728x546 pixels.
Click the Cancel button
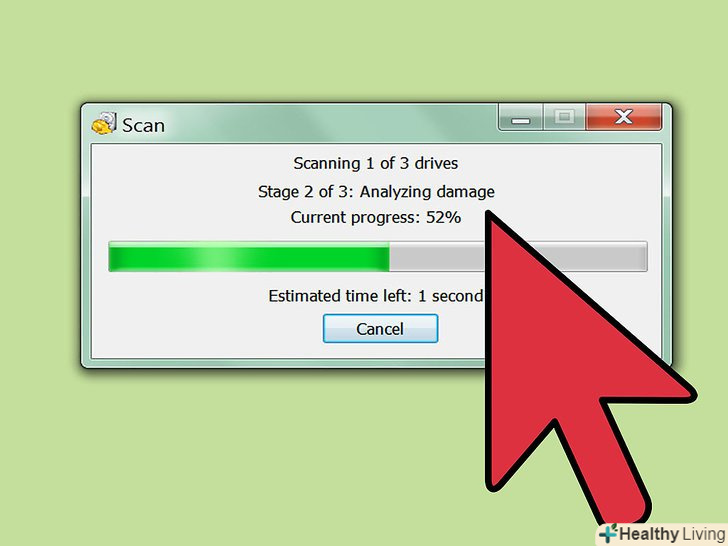pos(380,329)
